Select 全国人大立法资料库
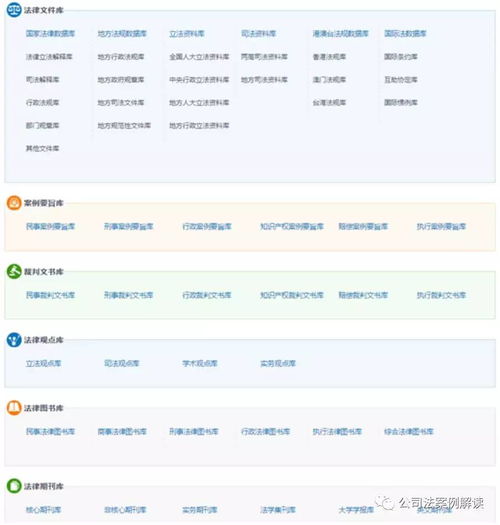This screenshot has width=500, height=525. 199,57
